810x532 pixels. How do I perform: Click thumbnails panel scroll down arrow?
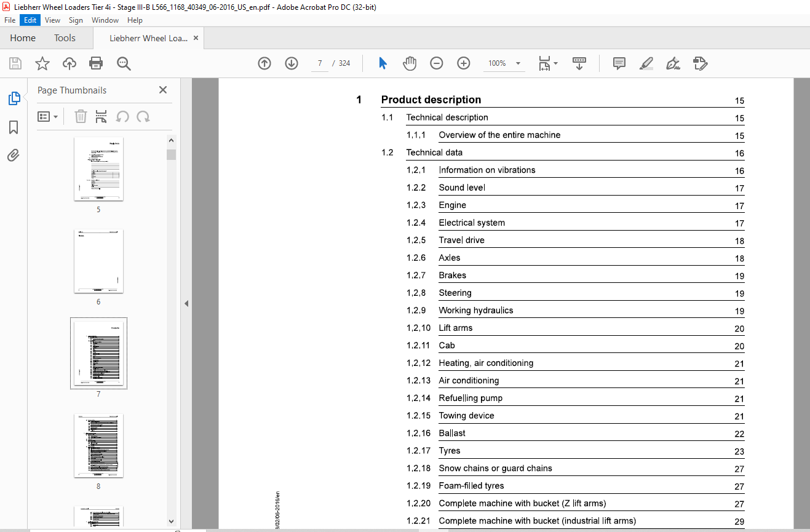pyautogui.click(x=171, y=522)
